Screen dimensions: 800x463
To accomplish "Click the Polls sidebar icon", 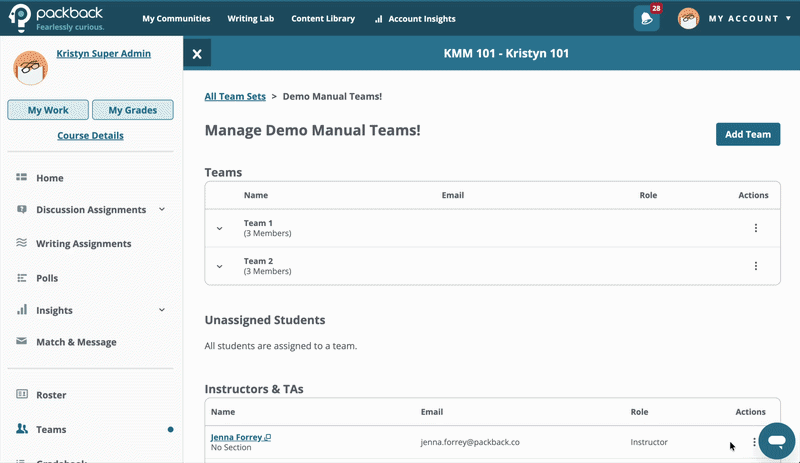I will pos(22,278).
